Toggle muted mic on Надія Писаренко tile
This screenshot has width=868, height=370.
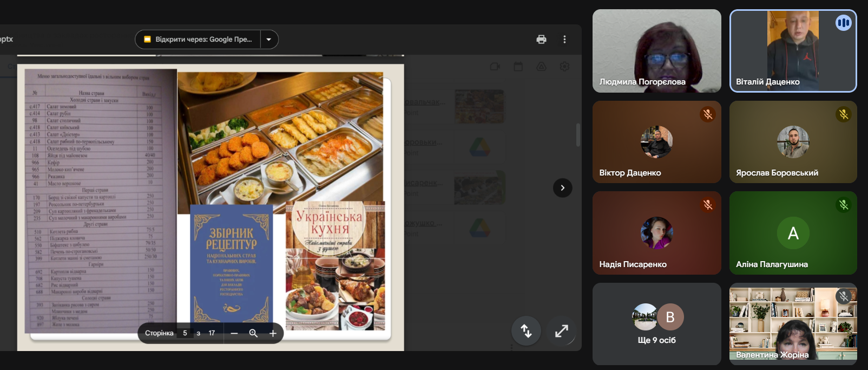707,205
